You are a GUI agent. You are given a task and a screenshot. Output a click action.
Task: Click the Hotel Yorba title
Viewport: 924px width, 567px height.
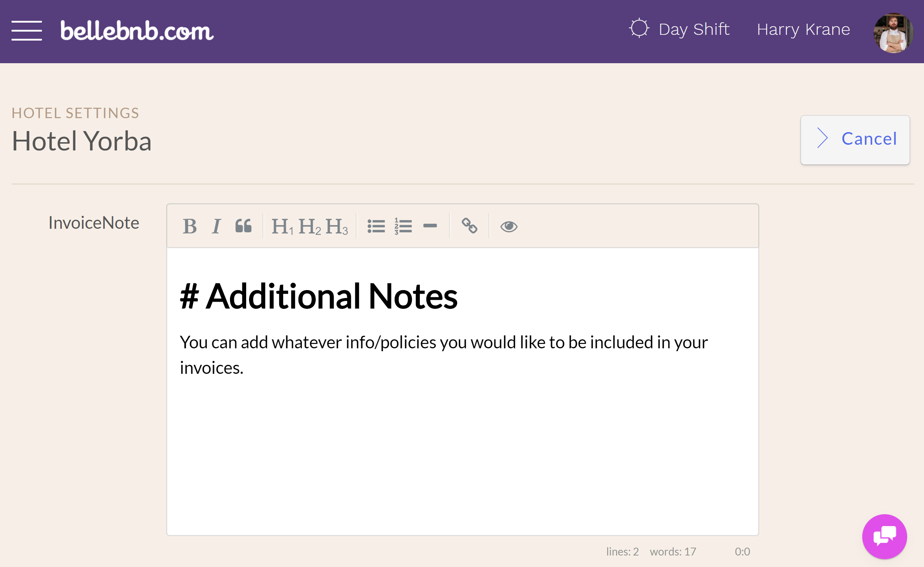tap(82, 141)
